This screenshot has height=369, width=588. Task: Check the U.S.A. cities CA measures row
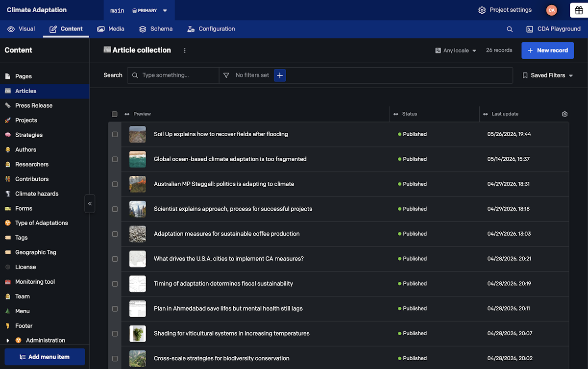tap(115, 259)
